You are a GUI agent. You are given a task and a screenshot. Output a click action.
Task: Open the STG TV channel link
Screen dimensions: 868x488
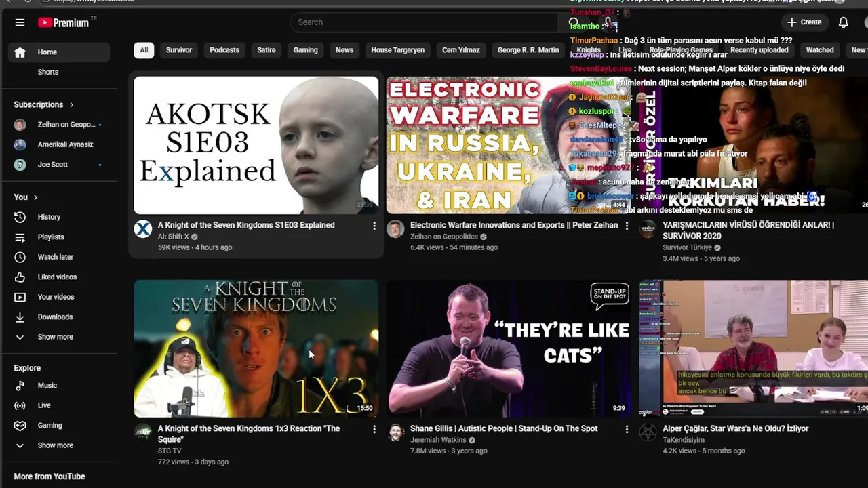coord(170,451)
